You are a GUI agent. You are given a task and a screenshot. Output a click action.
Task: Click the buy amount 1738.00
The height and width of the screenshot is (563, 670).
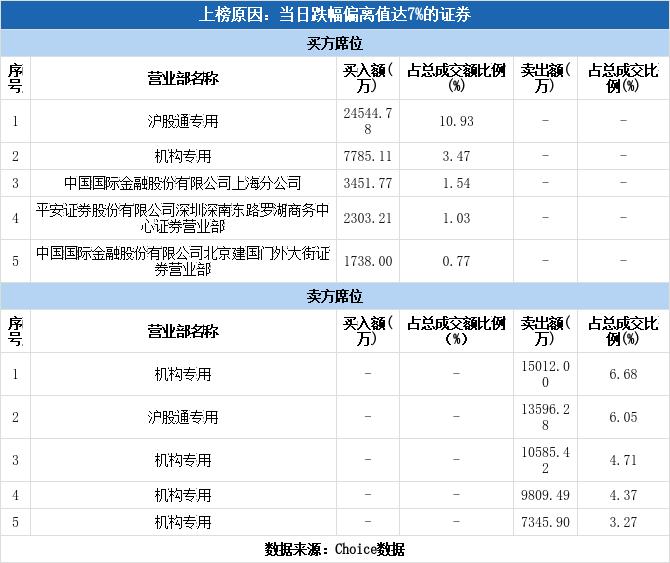[367, 261]
